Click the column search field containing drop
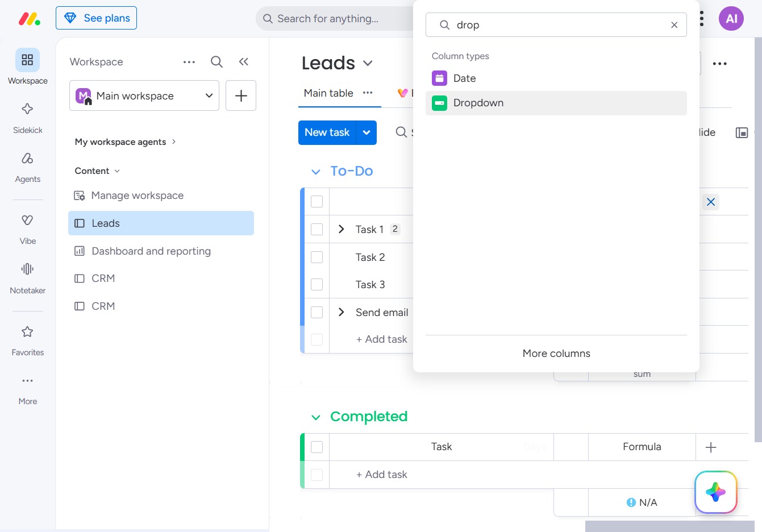Viewport: 762px width, 532px height. click(x=556, y=25)
